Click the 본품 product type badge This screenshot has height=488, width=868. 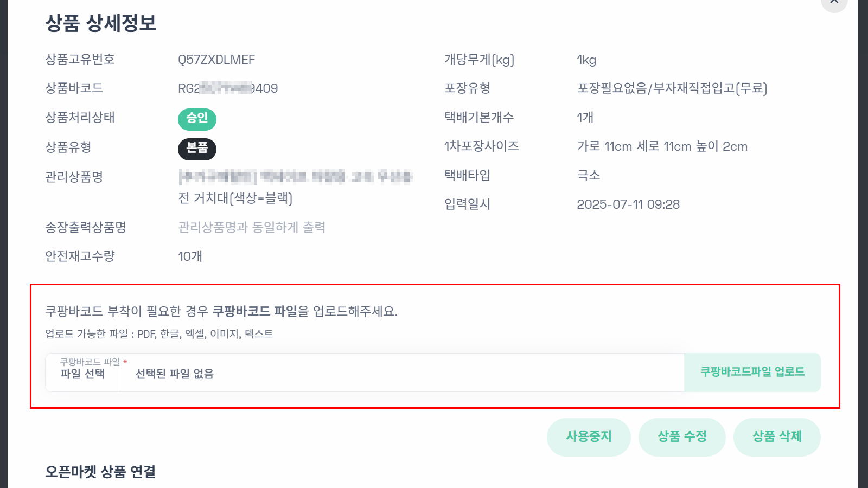click(197, 149)
